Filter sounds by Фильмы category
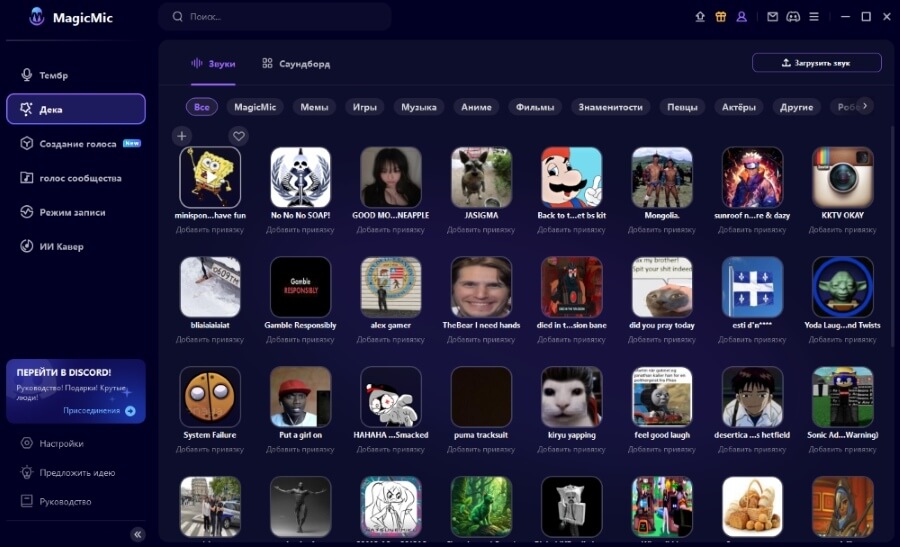This screenshot has width=900, height=547. pos(535,107)
